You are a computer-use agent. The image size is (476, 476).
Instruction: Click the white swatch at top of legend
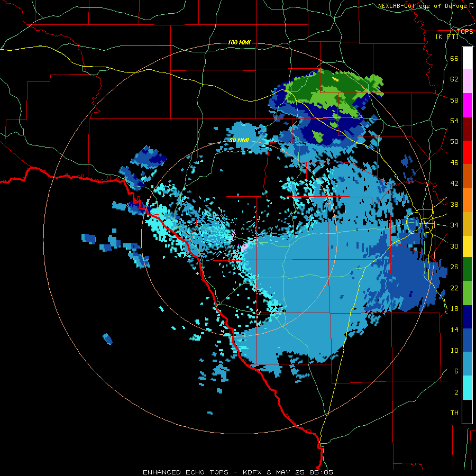coord(467,58)
